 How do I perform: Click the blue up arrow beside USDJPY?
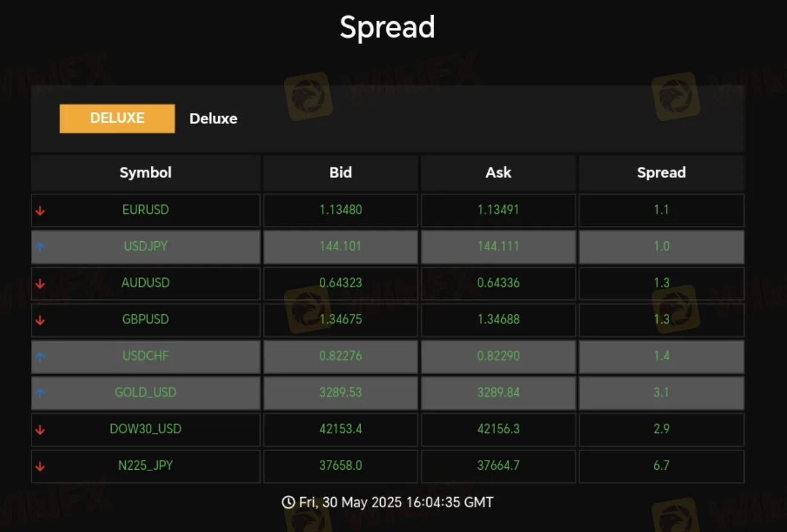[x=40, y=247]
